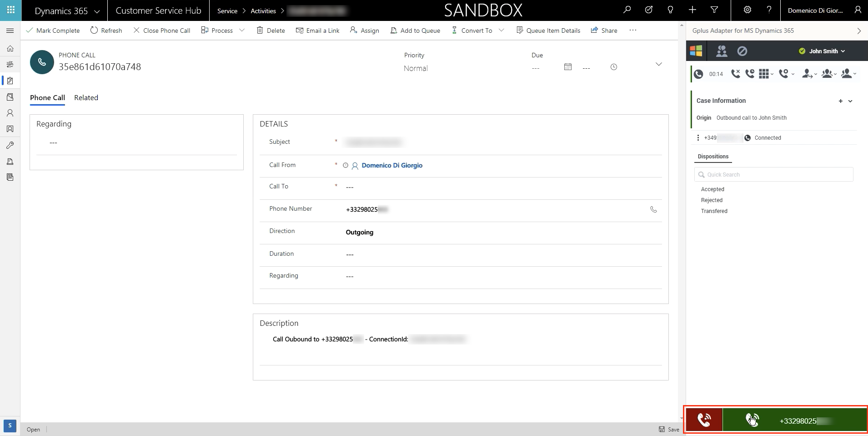868x436 pixels.
Task: Select the Transfered disposition
Action: 714,211
